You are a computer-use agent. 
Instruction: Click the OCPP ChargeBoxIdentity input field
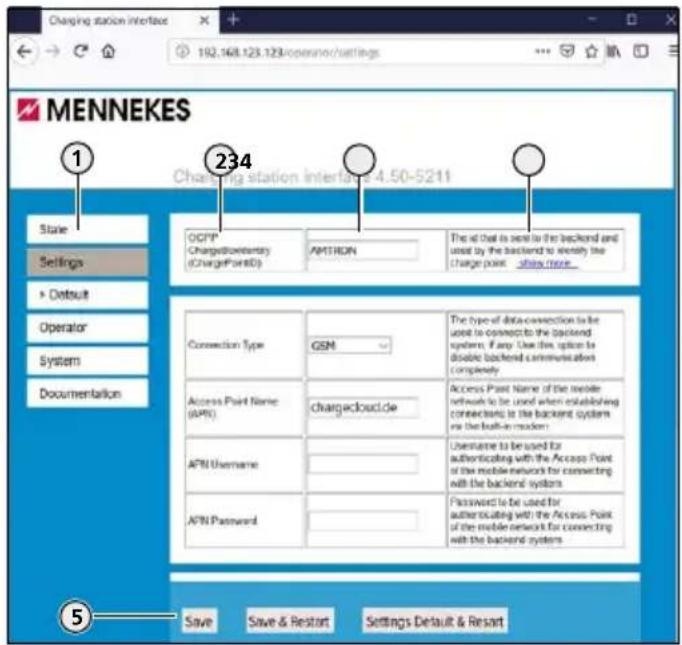[x=363, y=251]
